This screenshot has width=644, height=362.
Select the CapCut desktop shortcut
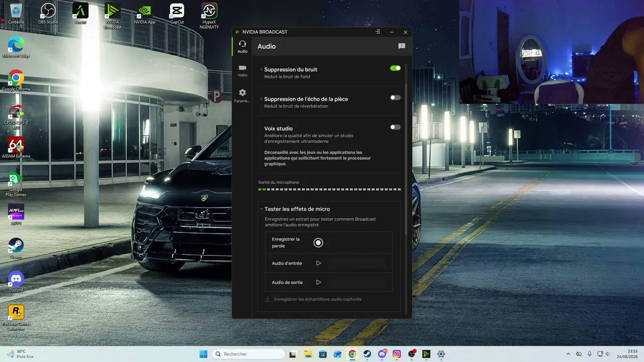click(x=177, y=14)
